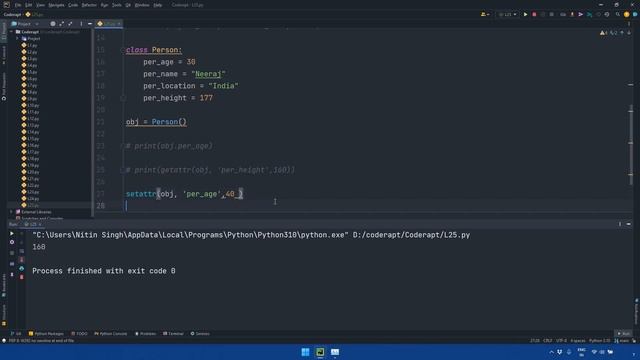This screenshot has width=640, height=360.
Task: Expand the Project subfolder in tree
Action: tap(18, 38)
